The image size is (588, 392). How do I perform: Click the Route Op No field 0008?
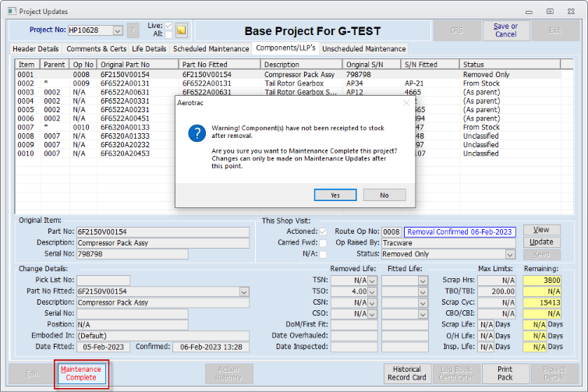tap(391, 232)
